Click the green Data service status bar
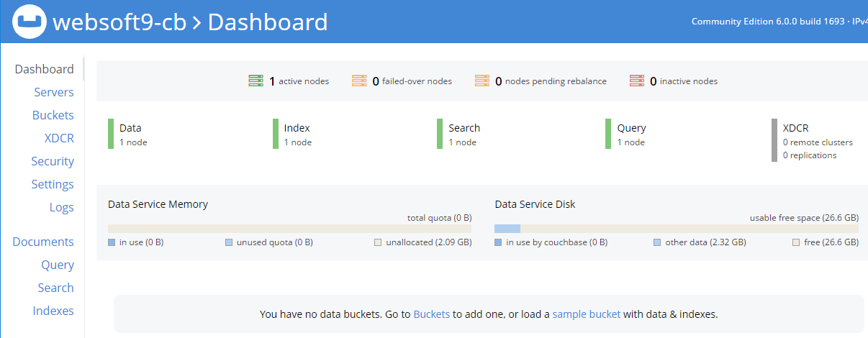868x338 pixels. (111, 134)
